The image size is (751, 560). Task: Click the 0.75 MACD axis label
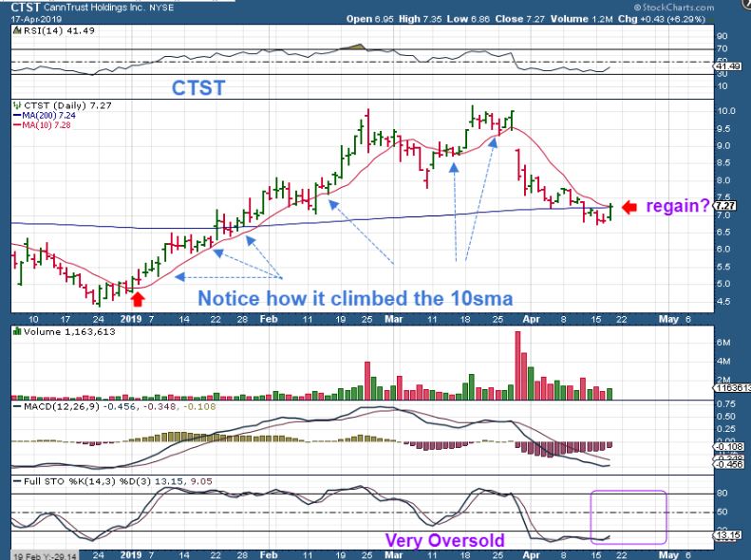[x=726, y=404]
